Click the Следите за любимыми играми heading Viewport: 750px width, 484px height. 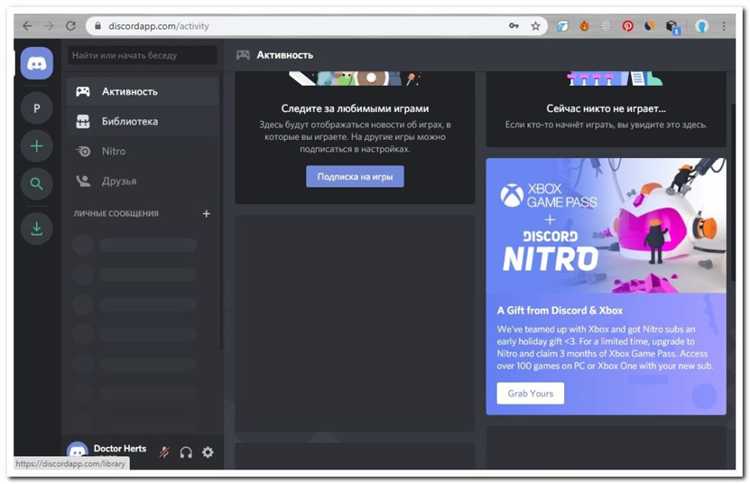tap(355, 109)
